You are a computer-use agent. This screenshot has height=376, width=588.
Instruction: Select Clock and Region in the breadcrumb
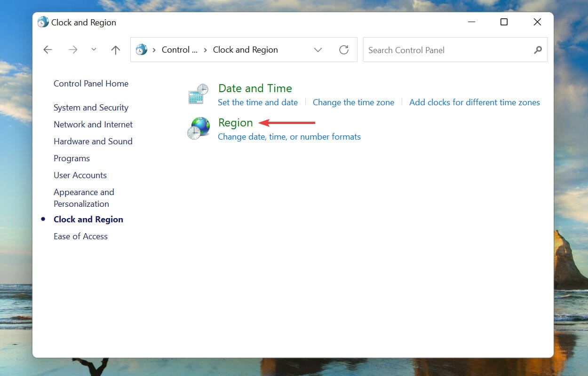(245, 49)
